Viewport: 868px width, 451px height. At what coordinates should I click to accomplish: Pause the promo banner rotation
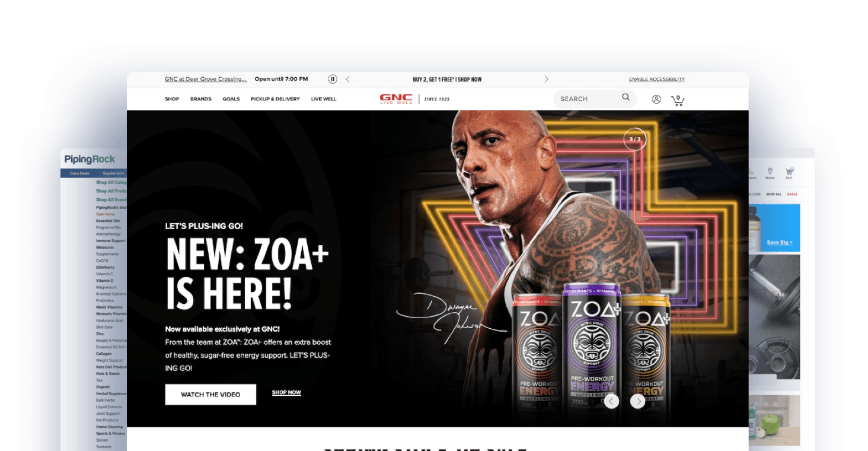333,79
